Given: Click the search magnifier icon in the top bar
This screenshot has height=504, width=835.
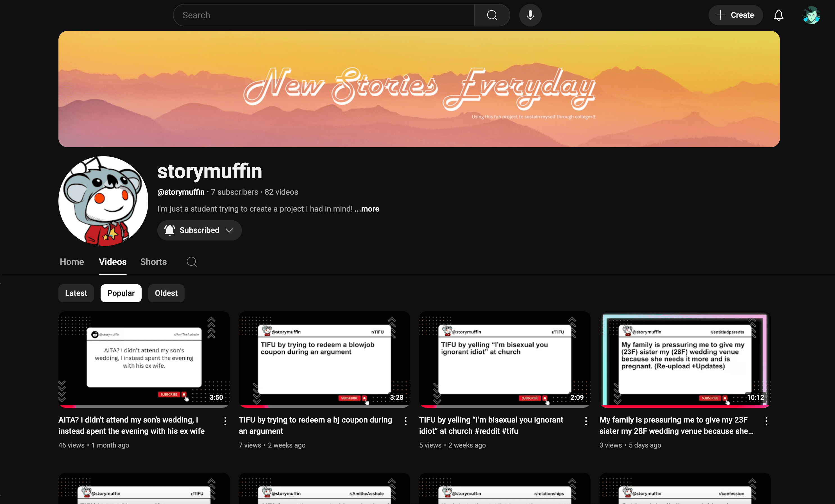Looking at the screenshot, I should pos(492,15).
